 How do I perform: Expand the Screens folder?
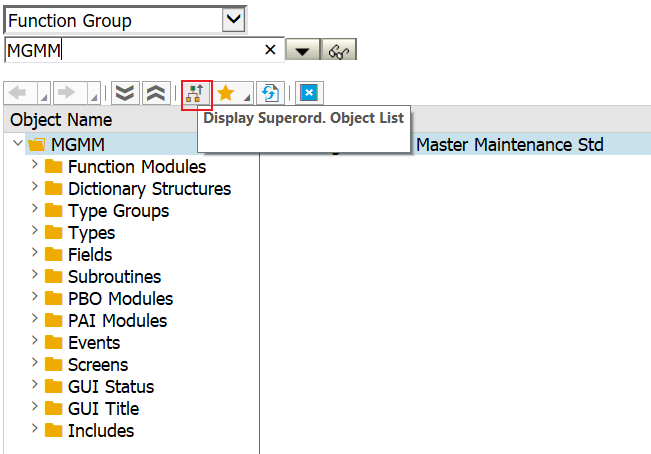coord(35,363)
